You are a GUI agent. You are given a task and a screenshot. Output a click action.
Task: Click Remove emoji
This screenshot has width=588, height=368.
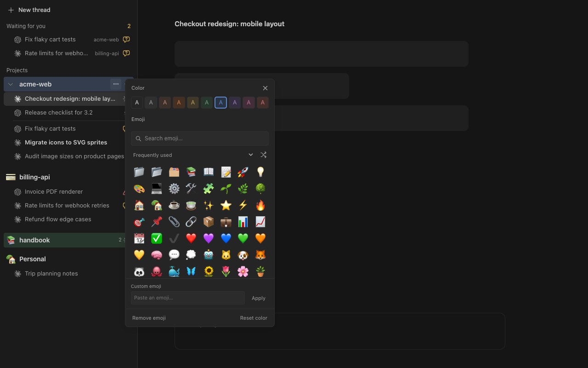point(149,318)
